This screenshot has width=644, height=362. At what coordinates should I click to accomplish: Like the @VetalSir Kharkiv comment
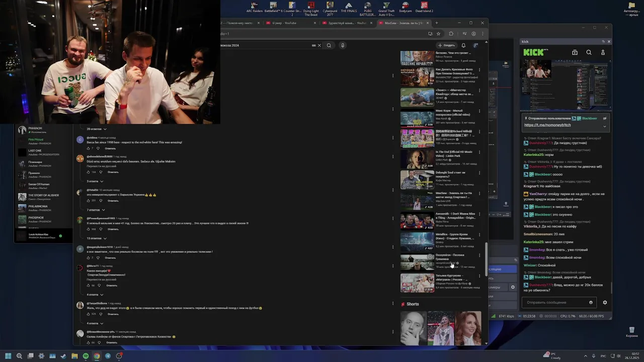[89, 201]
